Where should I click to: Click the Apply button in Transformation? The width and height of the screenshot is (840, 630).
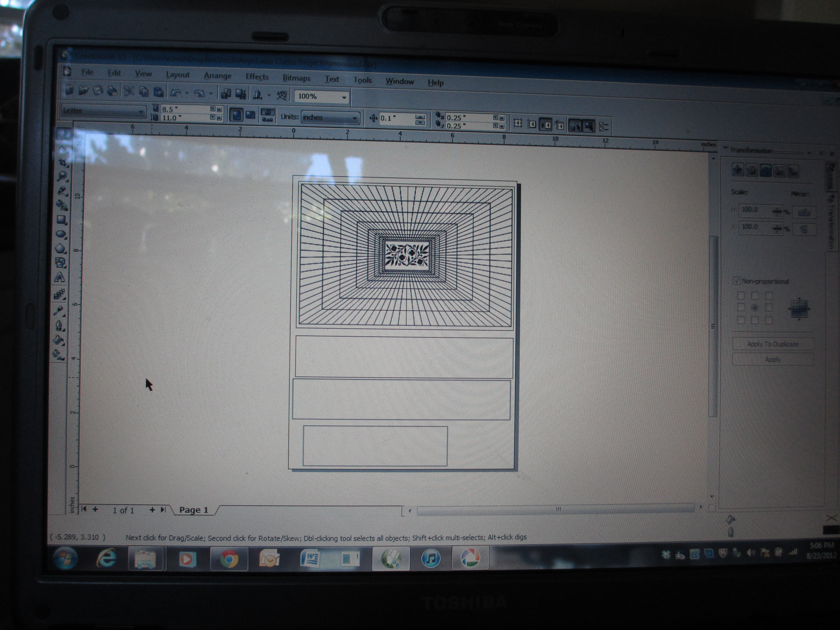(773, 359)
